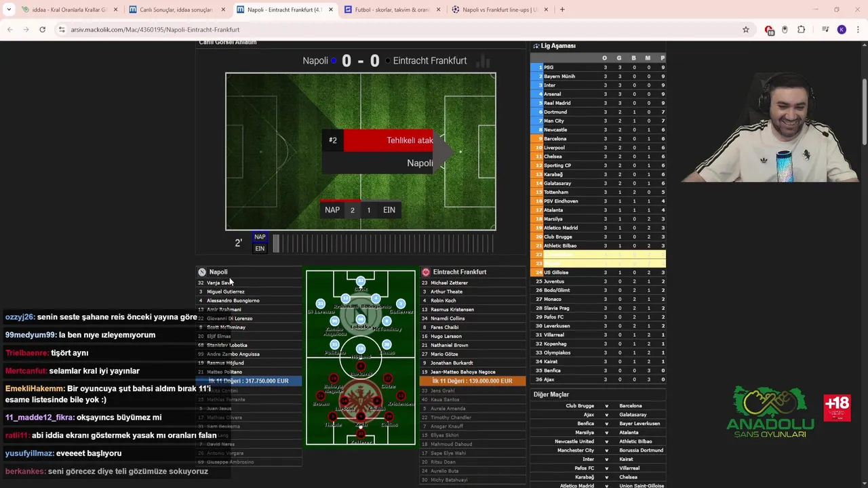Open the media control toolbar icon
Image resolution: width=868 pixels, height=488 pixels.
coord(825,30)
